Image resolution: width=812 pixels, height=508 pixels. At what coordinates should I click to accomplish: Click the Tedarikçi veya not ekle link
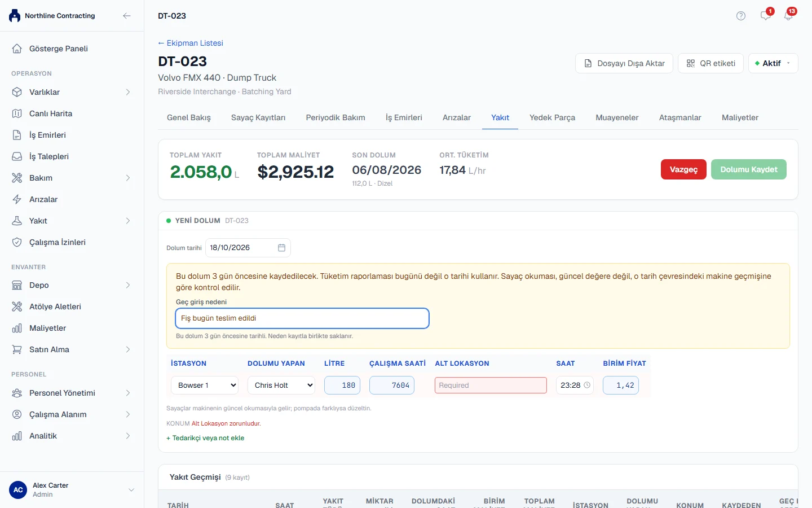(205, 438)
